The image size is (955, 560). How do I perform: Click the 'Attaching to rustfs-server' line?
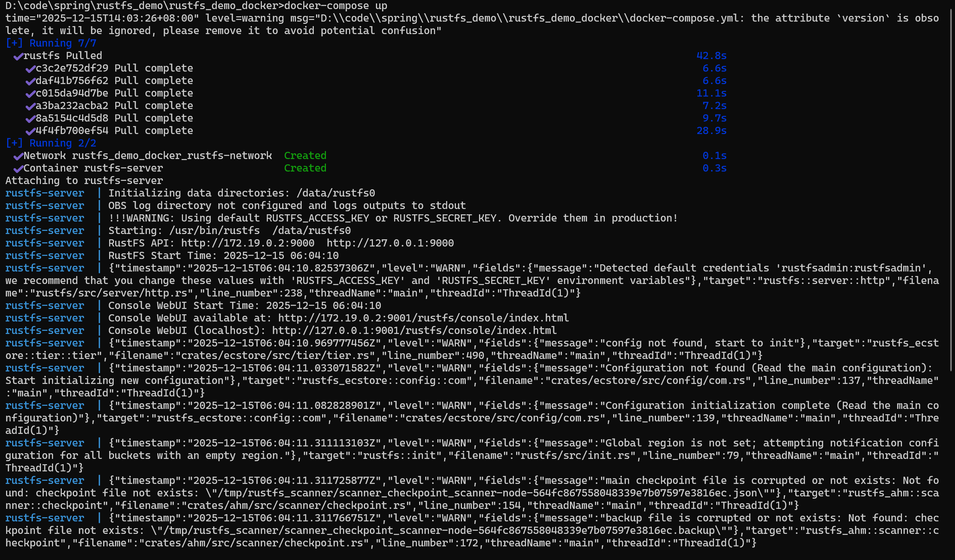pyautogui.click(x=84, y=181)
